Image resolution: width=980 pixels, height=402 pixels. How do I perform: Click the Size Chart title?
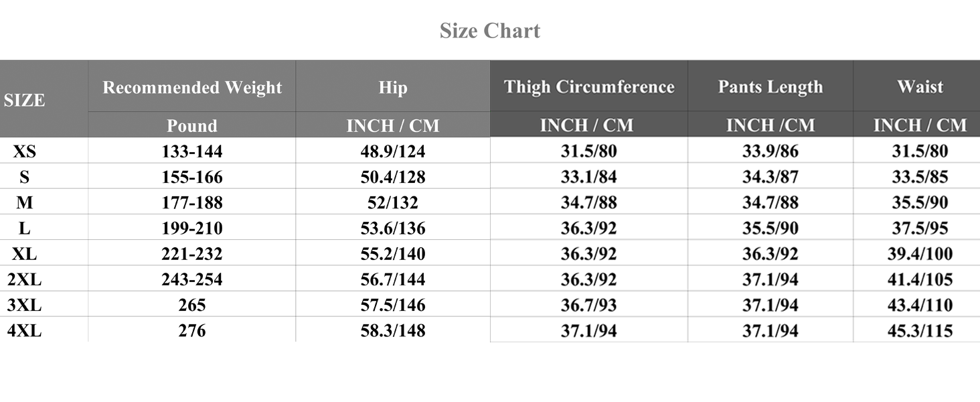tap(489, 31)
